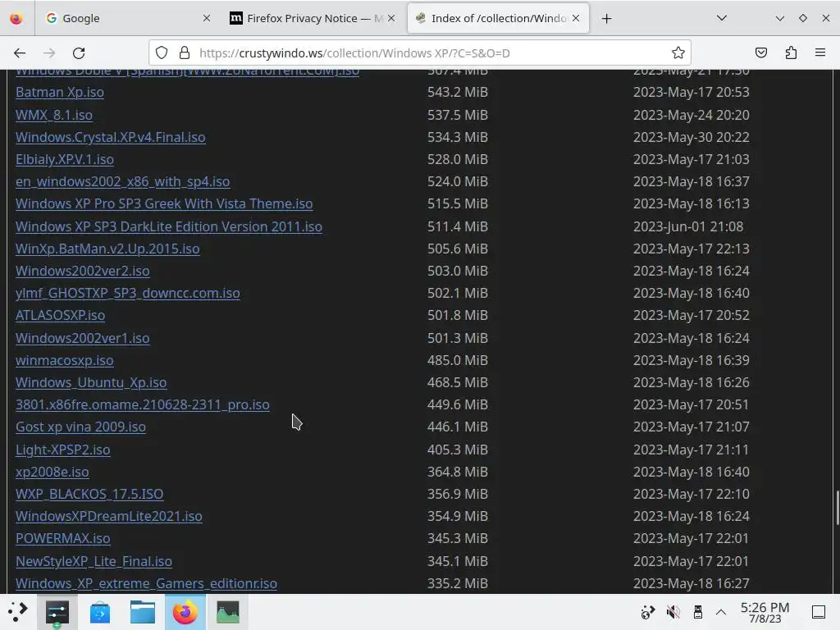Close the Firefox Privacy Notice tab
The width and height of the screenshot is (840, 630).
pyautogui.click(x=391, y=18)
